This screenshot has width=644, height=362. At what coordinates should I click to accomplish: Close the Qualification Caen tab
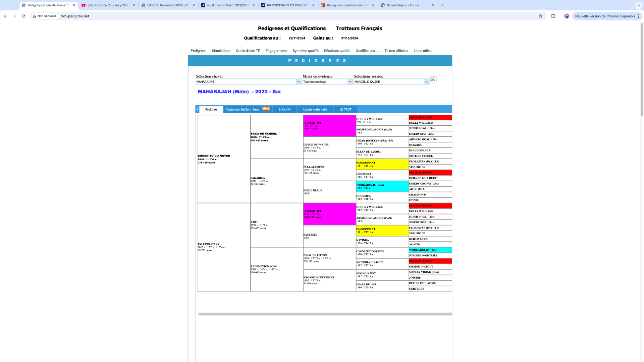[253, 5]
